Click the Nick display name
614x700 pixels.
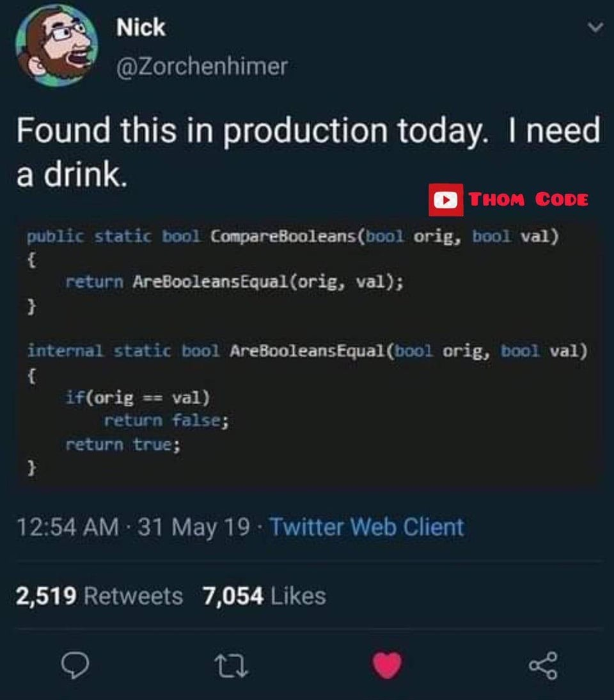pos(141,28)
